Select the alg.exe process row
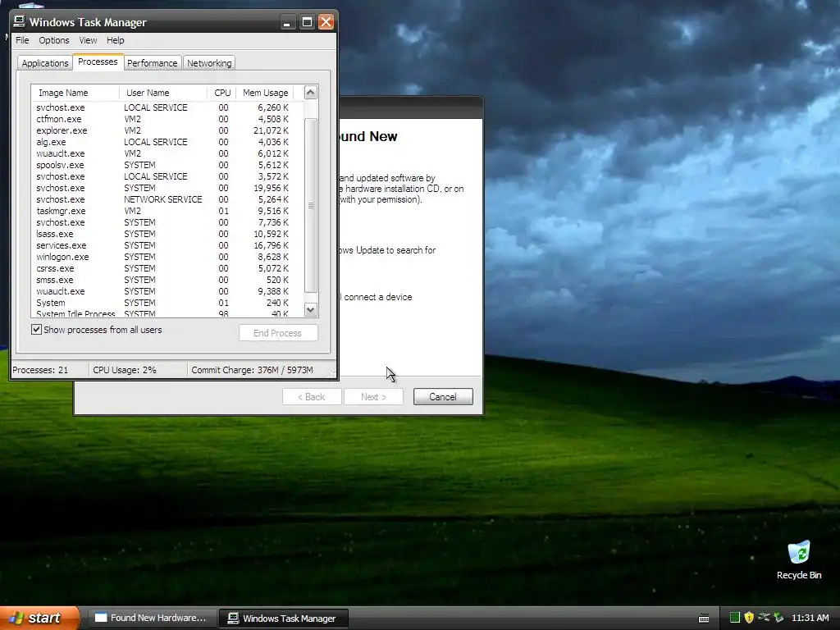840x630 pixels. pos(162,142)
